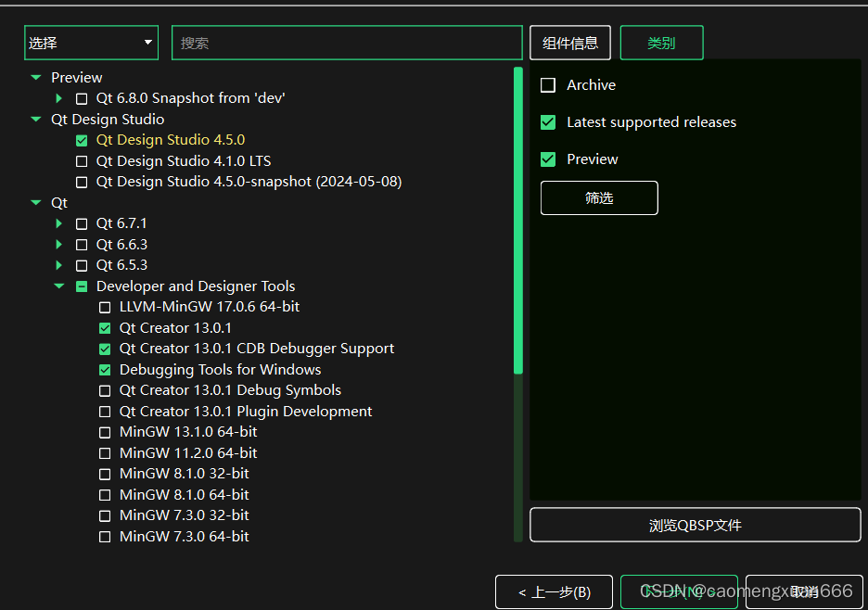The image size is (868, 610).
Task: Expand the Qt 6.7.1 node
Action: tap(58, 223)
